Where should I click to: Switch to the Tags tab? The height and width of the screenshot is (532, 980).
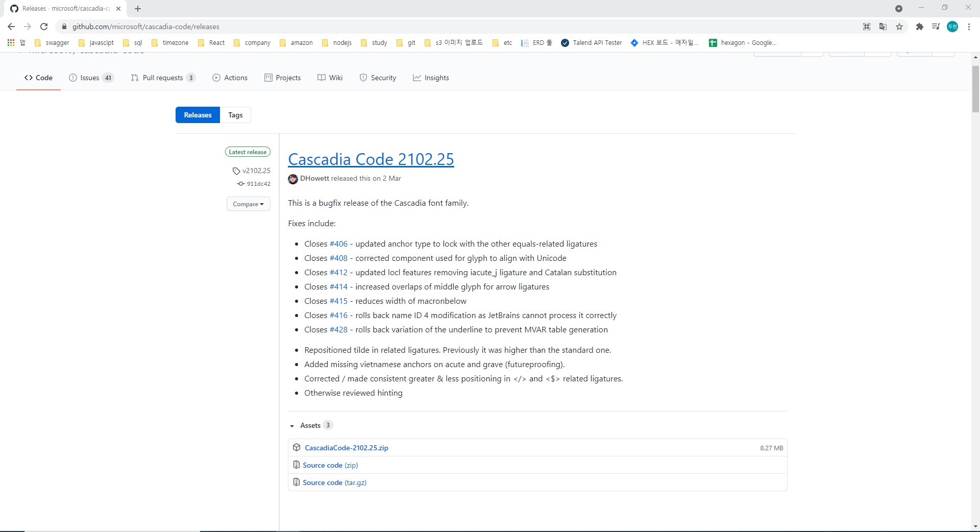(x=235, y=115)
